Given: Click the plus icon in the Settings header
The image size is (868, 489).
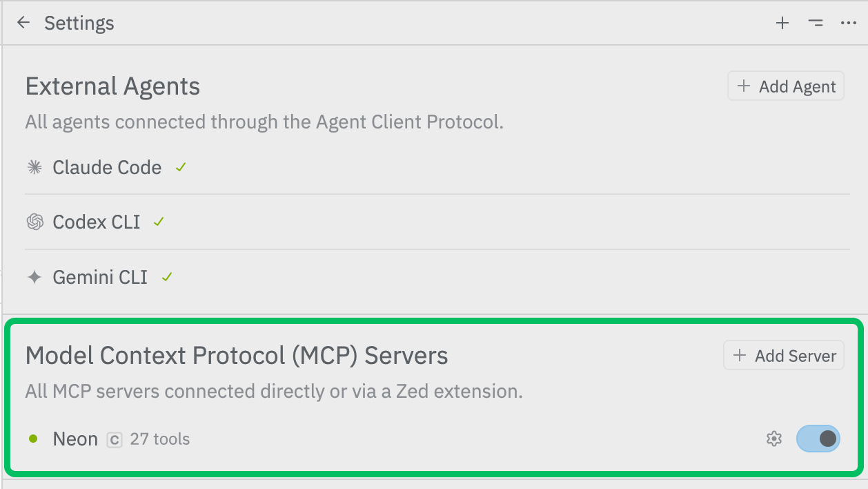Looking at the screenshot, I should tap(782, 23).
